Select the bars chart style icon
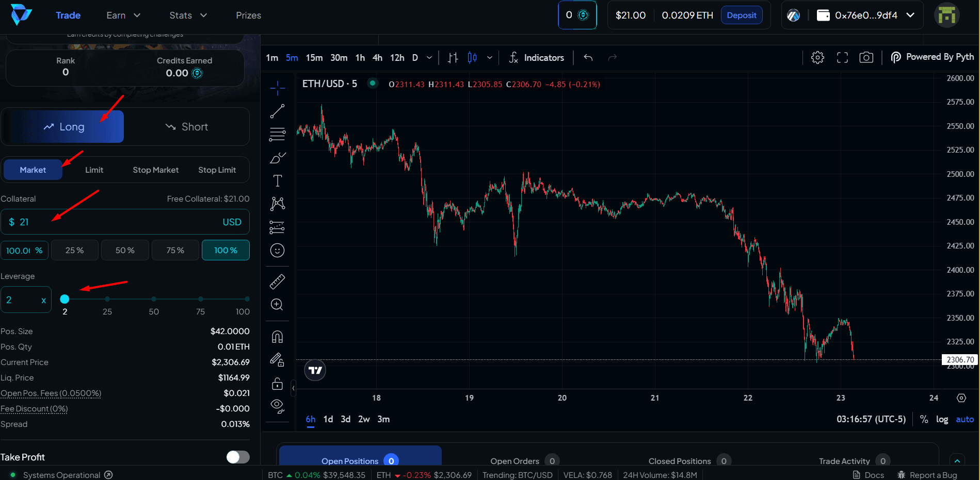Screen dimensions: 980x480 point(453,58)
